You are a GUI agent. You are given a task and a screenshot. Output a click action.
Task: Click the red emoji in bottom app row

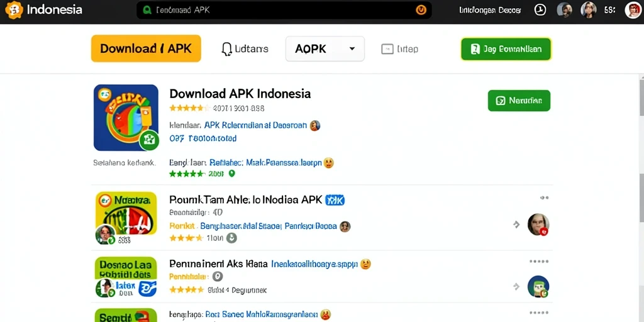(x=325, y=315)
